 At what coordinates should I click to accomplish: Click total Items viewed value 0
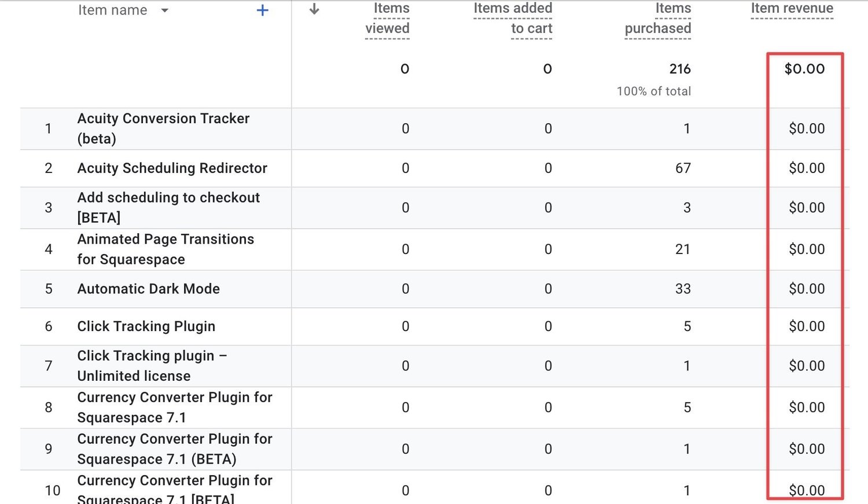pyautogui.click(x=405, y=69)
